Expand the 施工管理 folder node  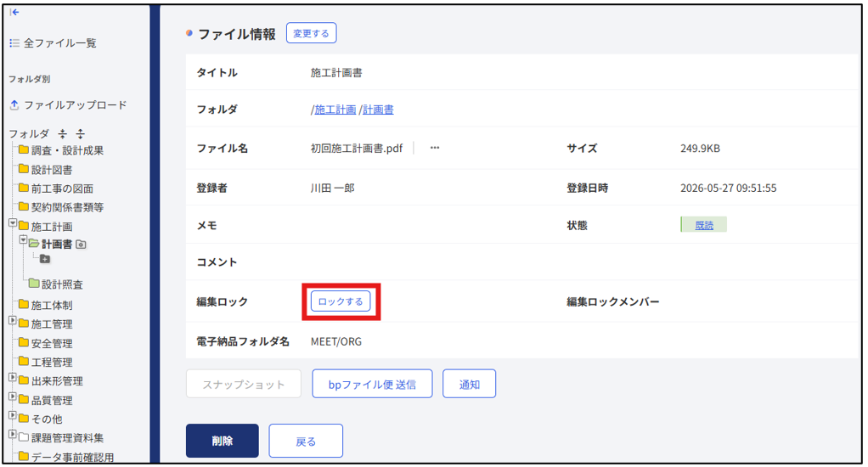click(x=13, y=320)
